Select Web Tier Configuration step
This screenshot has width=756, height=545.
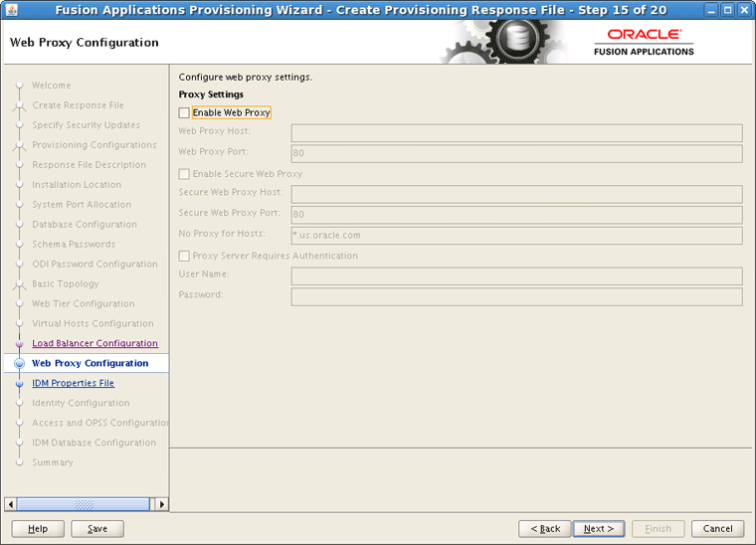coord(83,303)
